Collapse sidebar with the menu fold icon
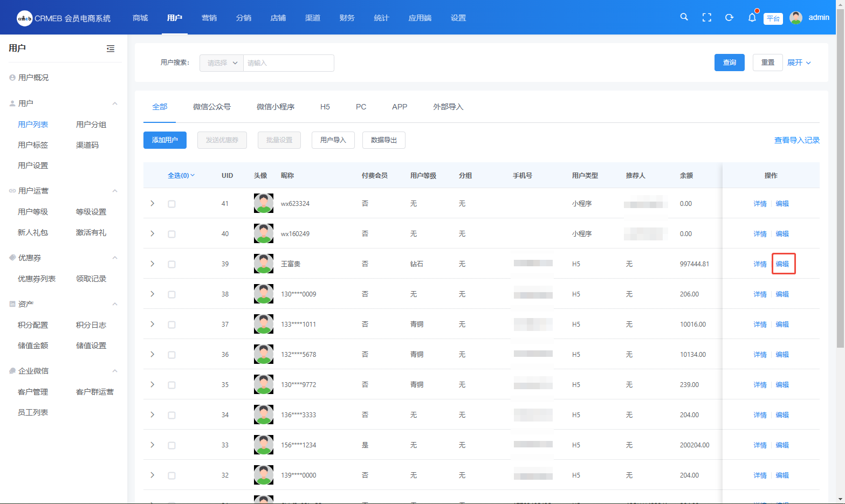This screenshot has width=845, height=504. (x=111, y=49)
